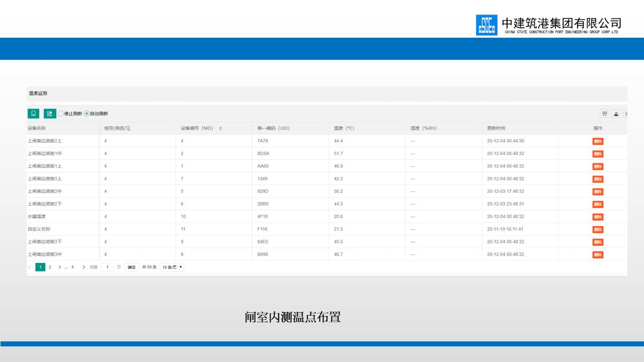Sort by device number (NID) arrows
The height and width of the screenshot is (362, 644).
click(220, 129)
